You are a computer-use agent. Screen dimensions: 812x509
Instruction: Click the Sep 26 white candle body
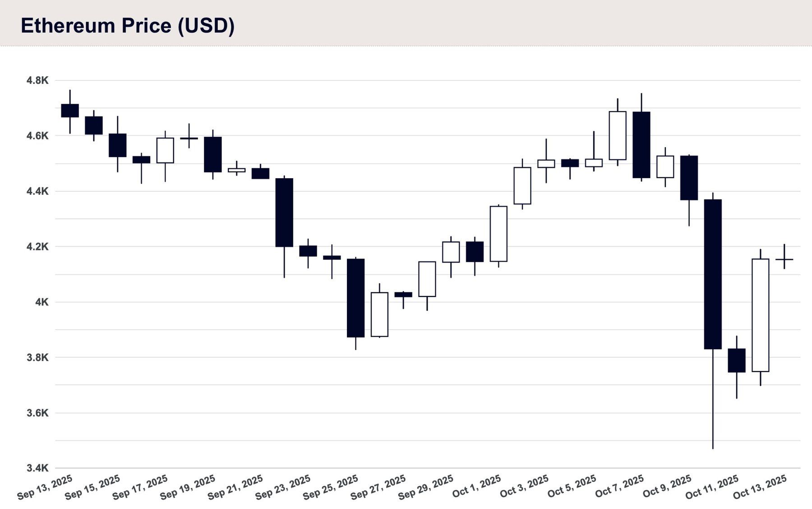(379, 315)
